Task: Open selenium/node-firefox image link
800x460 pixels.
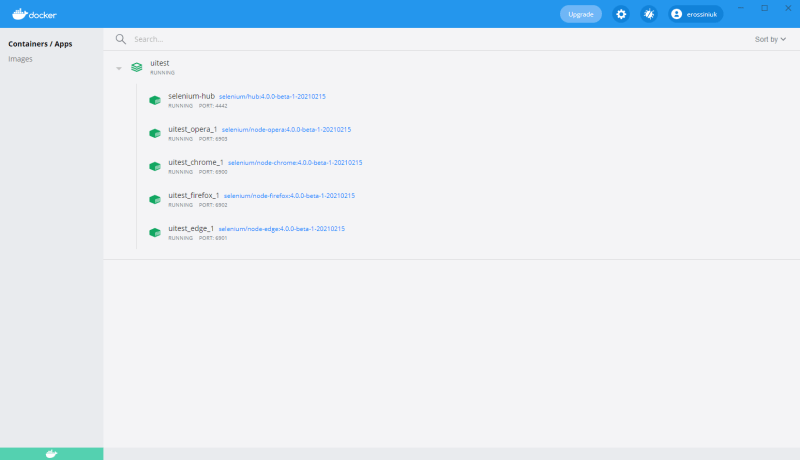Action: (x=289, y=196)
